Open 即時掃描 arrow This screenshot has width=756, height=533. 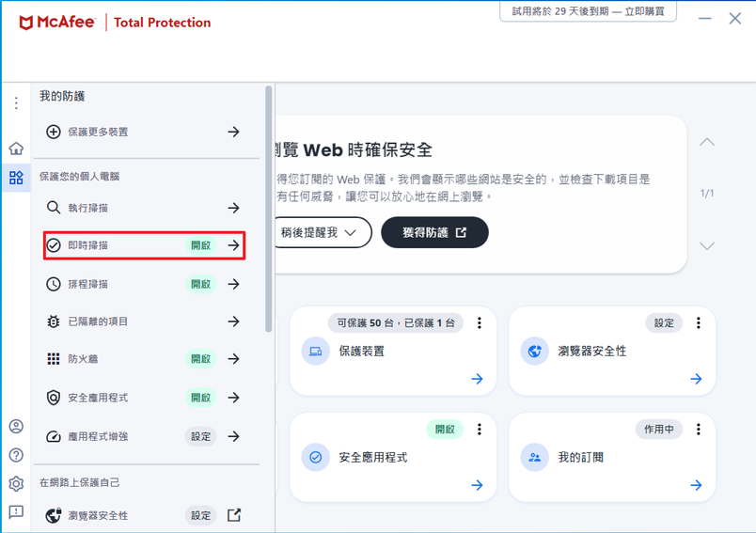pyautogui.click(x=234, y=245)
